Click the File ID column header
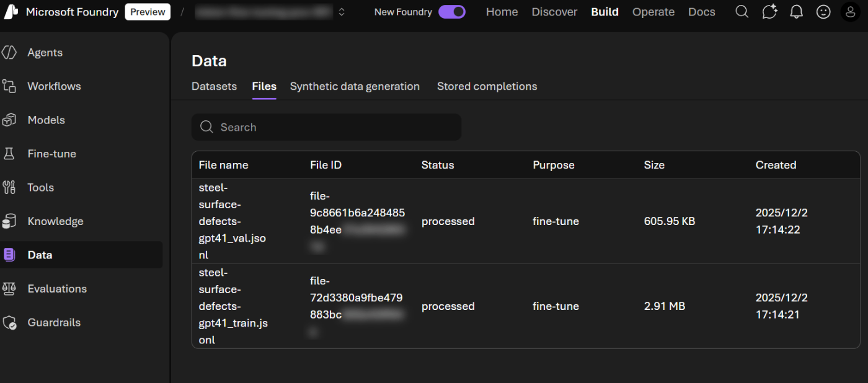This screenshot has width=868, height=383. (x=325, y=165)
